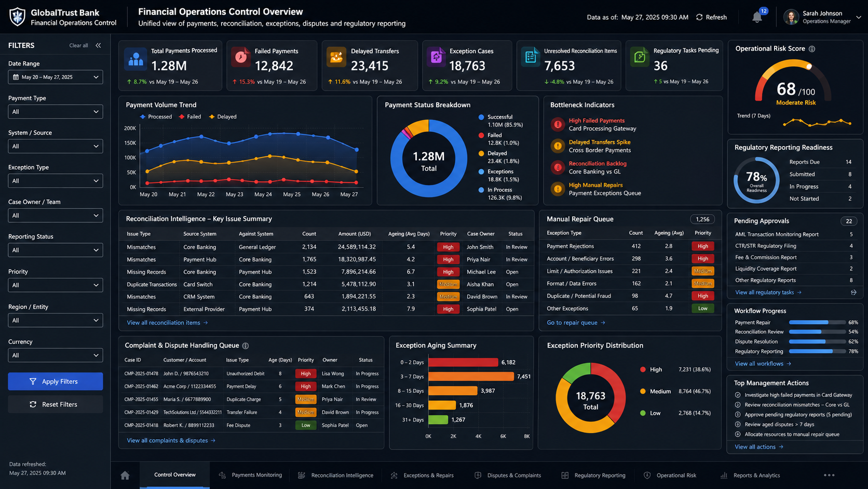The width and height of the screenshot is (868, 489).
Task: Open View all actions link
Action: tap(759, 447)
